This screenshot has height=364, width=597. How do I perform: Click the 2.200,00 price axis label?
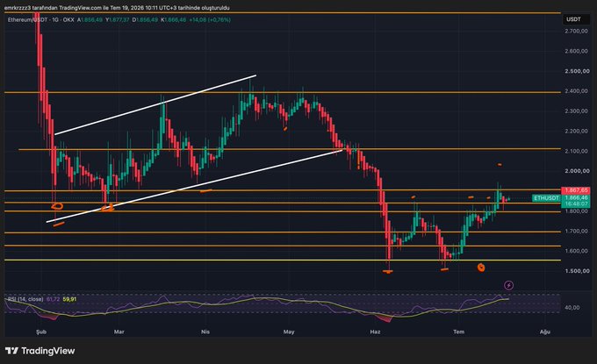tap(577, 132)
